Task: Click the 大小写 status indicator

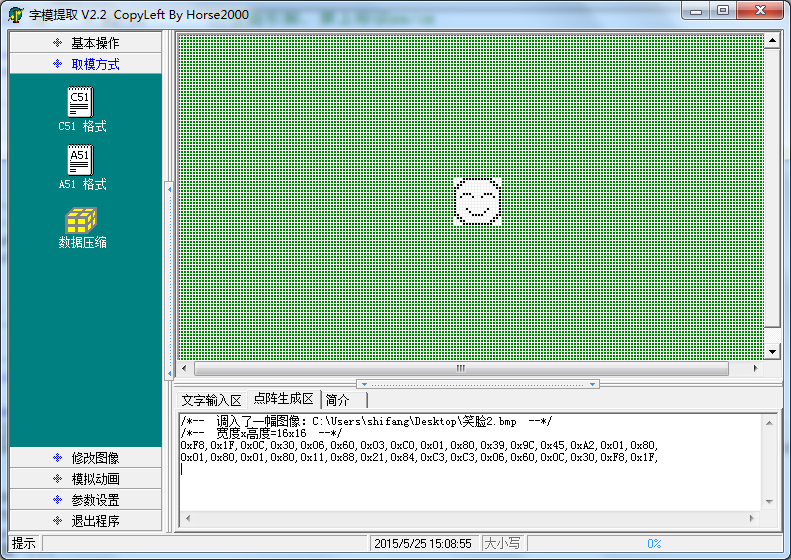Action: click(502, 543)
